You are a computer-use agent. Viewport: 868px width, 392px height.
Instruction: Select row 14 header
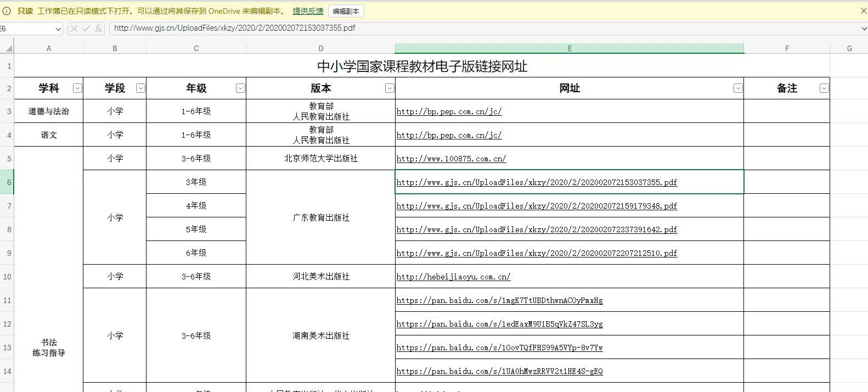[x=7, y=371]
